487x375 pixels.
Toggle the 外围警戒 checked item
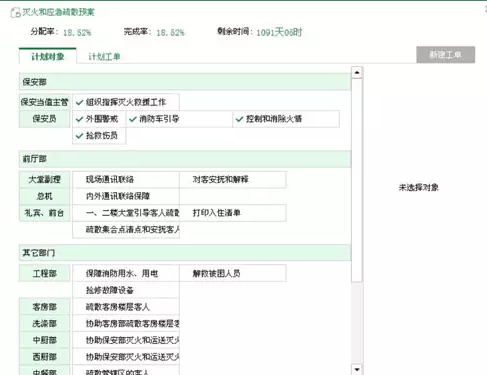tap(99, 119)
